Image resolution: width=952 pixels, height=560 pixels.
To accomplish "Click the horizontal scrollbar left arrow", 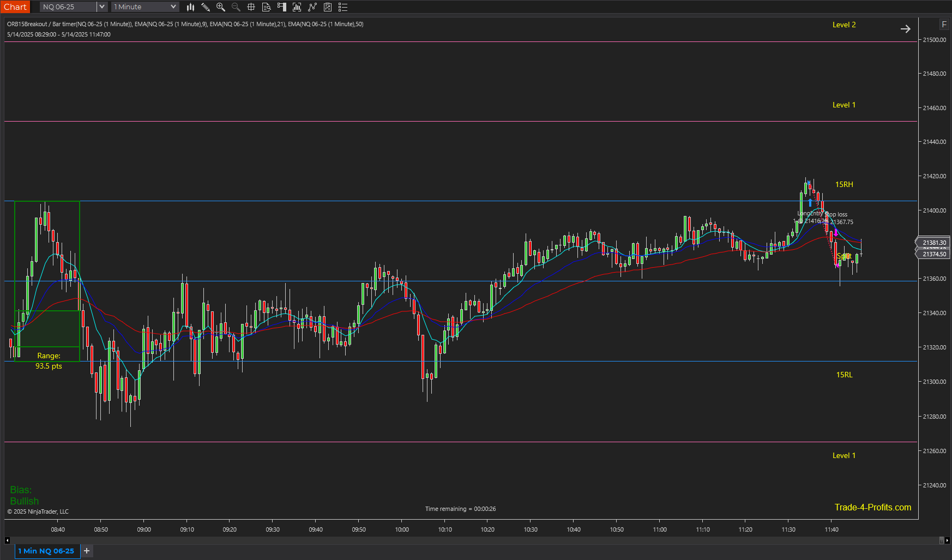I will coord(7,540).
